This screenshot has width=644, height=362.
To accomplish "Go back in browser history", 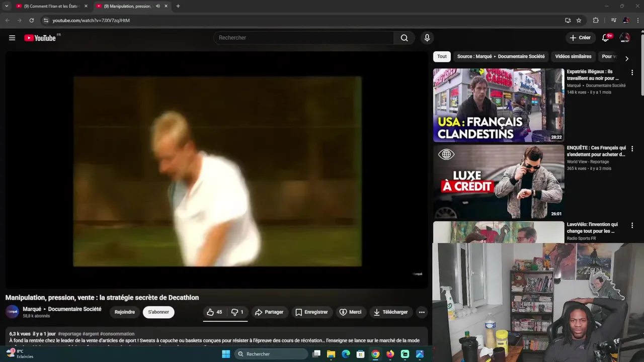I will coord(7,20).
